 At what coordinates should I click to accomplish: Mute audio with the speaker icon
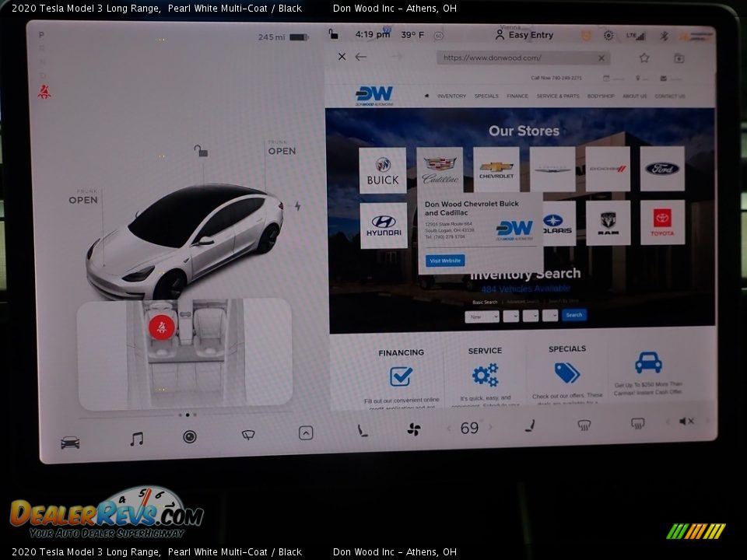(686, 422)
